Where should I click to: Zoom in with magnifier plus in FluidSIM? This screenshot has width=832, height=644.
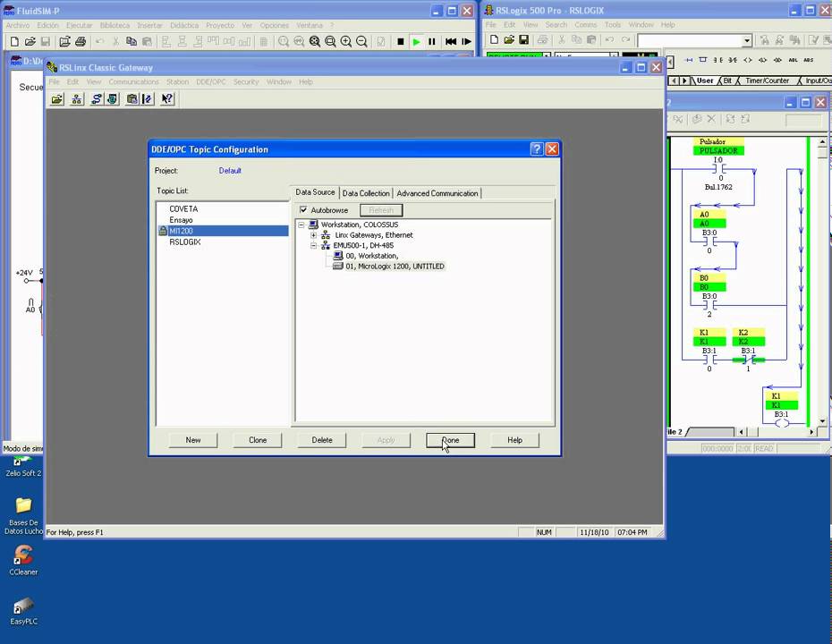pos(346,41)
